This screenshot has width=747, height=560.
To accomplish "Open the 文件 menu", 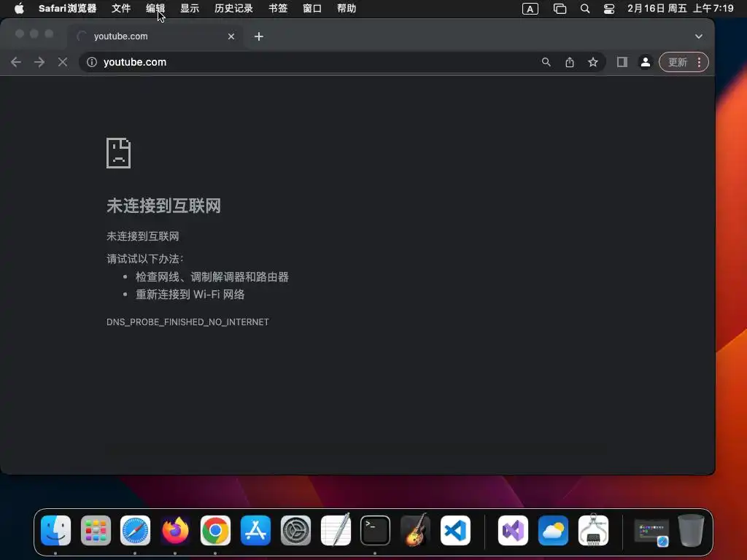I will point(121,9).
